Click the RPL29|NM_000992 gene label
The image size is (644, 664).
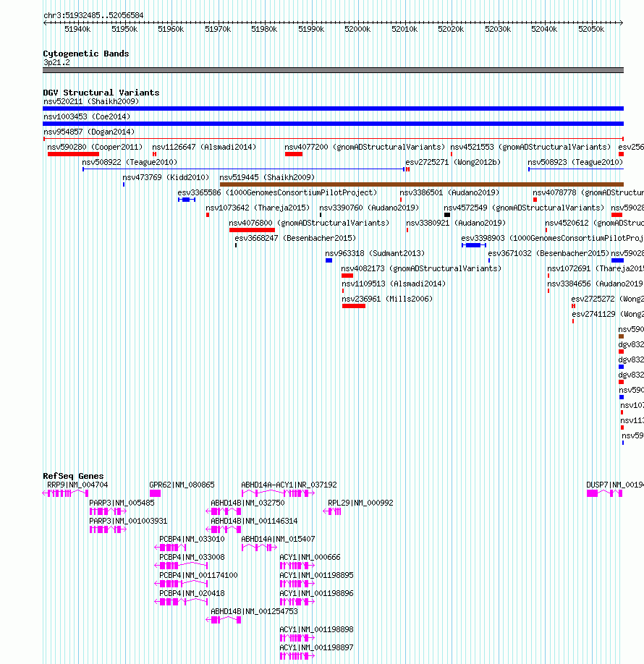(360, 503)
